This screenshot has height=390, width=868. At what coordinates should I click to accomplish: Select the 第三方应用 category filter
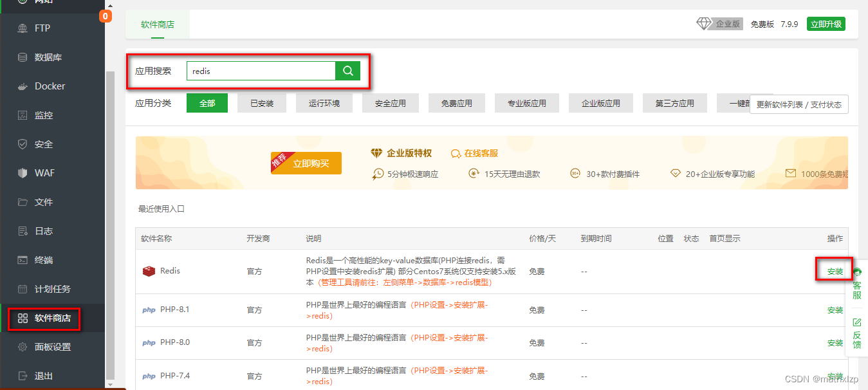click(675, 103)
